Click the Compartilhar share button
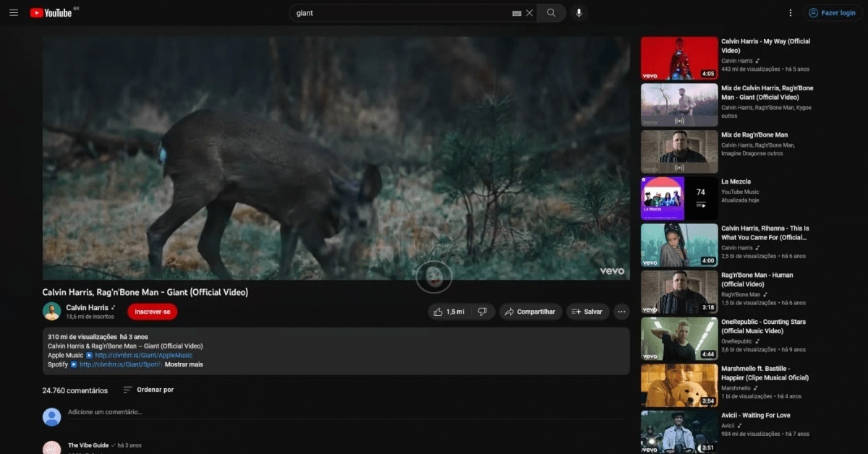Viewport: 868px width, 454px height. (530, 312)
